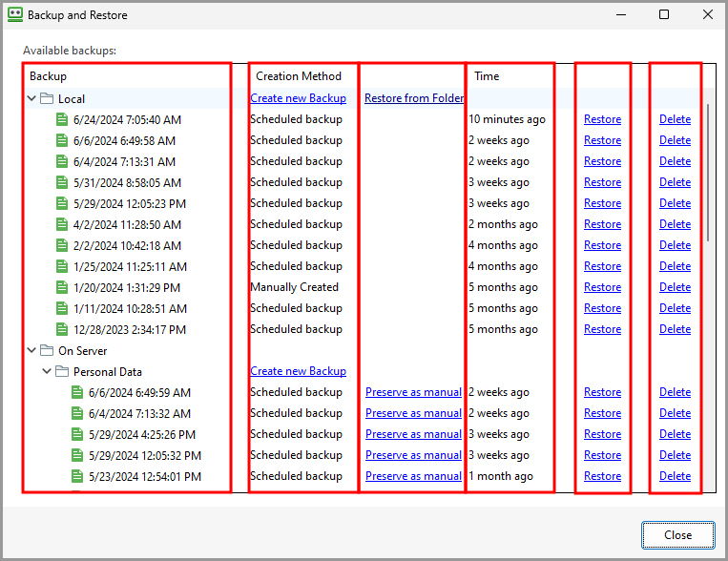This screenshot has width=728, height=561.
Task: Click the Time column header
Action: (x=486, y=76)
